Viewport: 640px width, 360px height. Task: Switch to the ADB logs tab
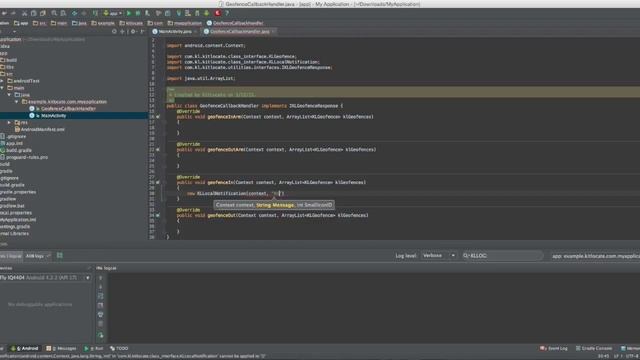click(x=35, y=256)
